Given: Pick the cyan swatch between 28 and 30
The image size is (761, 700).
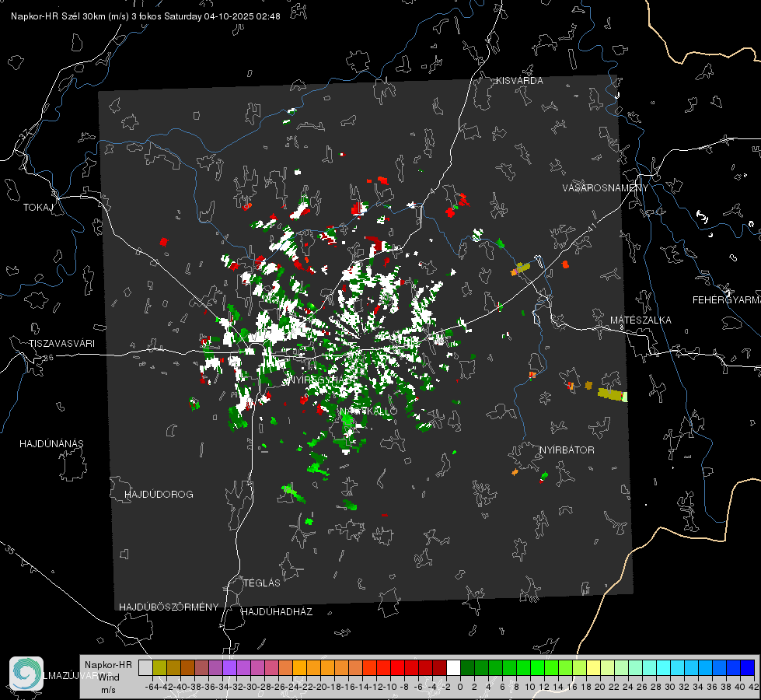Looking at the screenshot, I should 663,667.
